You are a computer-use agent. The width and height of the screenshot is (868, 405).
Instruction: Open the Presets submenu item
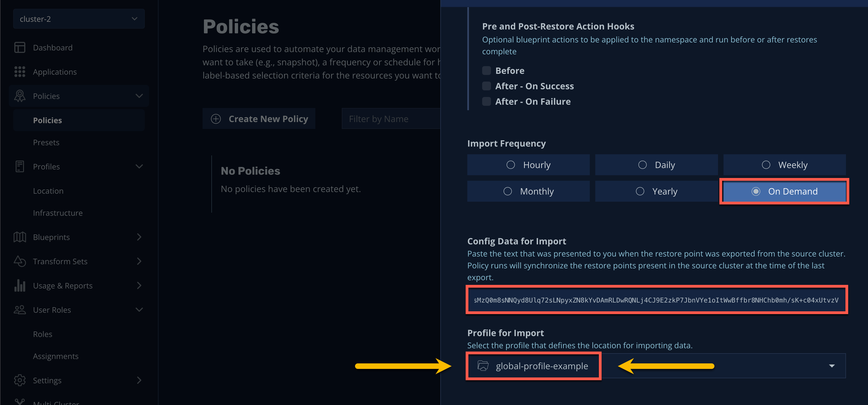click(x=46, y=142)
